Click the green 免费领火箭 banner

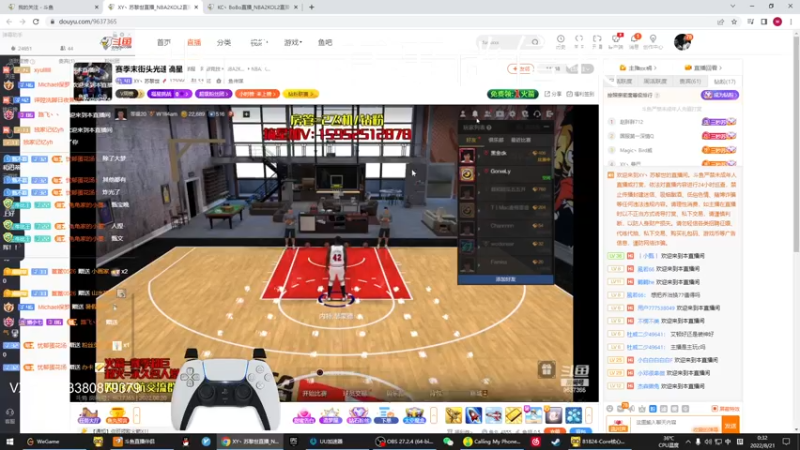512,94
